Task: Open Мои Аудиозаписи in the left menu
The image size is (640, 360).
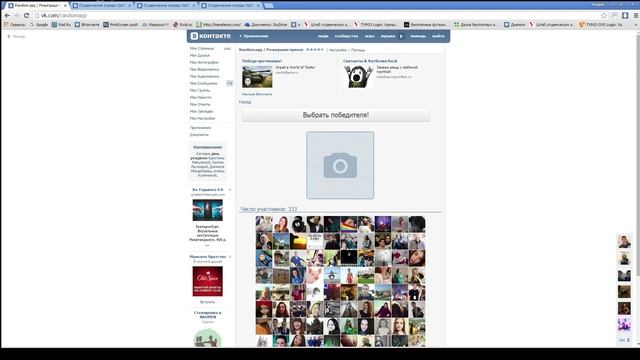Action: tap(204, 76)
